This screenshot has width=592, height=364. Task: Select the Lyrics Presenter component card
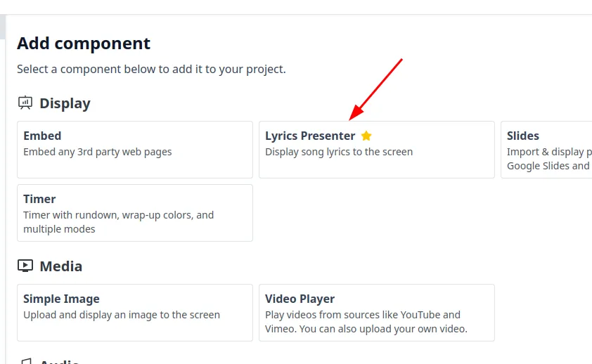[x=376, y=150]
